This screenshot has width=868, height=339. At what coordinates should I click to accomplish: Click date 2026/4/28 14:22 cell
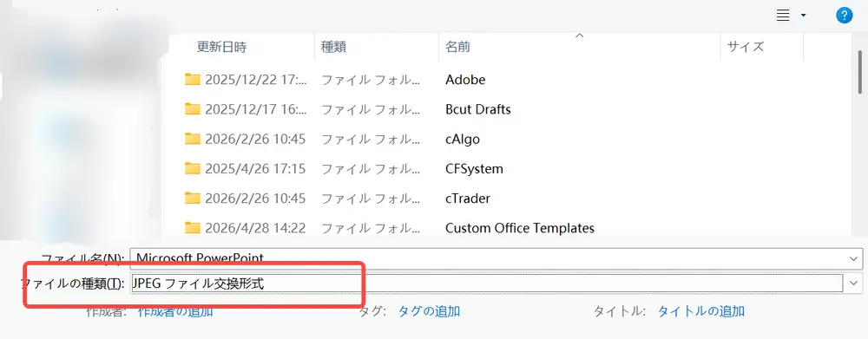pos(255,228)
